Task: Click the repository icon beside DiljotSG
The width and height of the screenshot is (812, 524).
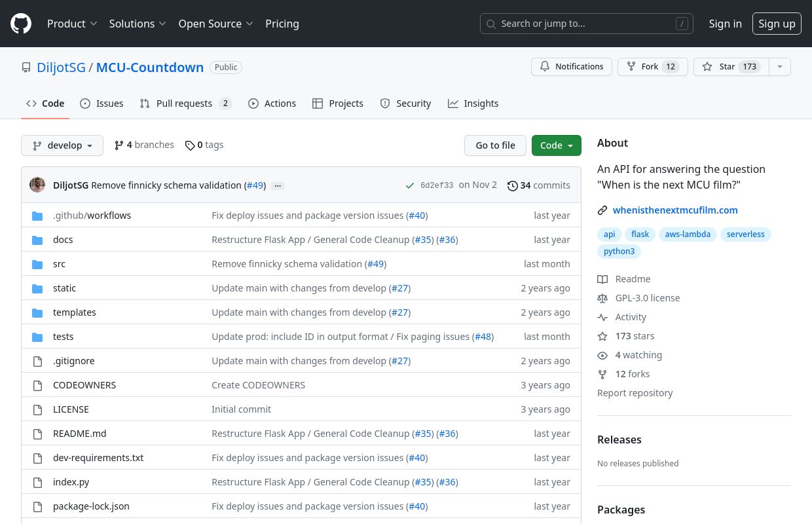Action: (26, 67)
